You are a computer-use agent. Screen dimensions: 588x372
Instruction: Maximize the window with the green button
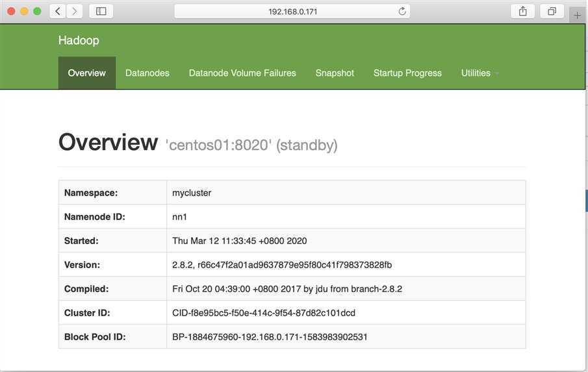point(37,11)
